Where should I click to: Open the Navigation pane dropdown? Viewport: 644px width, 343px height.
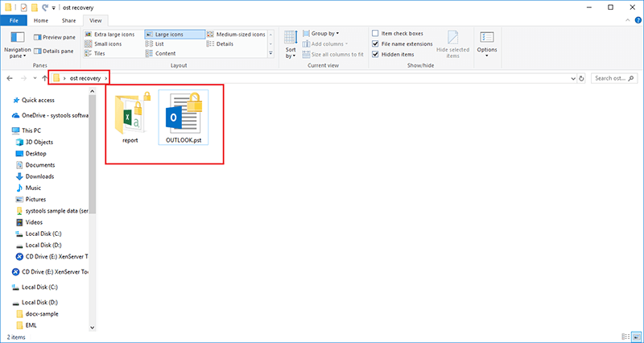[18, 45]
